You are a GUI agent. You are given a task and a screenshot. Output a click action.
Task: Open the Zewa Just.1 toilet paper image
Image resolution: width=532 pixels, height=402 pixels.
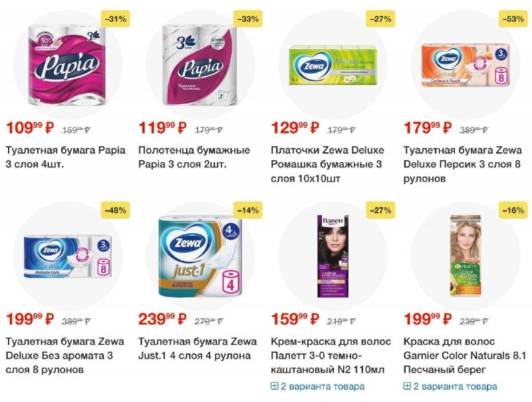pos(200,256)
